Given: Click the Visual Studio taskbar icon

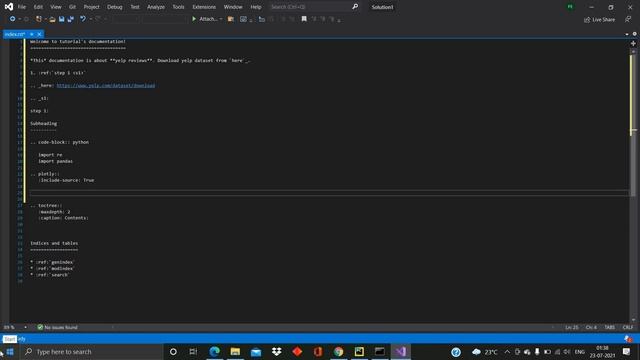Looking at the screenshot, I should click(x=401, y=351).
